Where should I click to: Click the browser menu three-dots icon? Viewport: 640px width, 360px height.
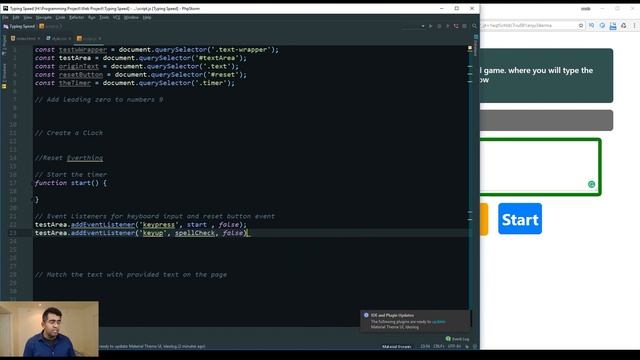pyautogui.click(x=634, y=25)
